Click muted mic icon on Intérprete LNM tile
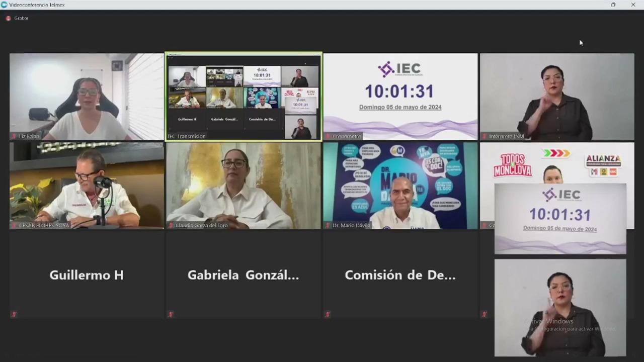 485,136
